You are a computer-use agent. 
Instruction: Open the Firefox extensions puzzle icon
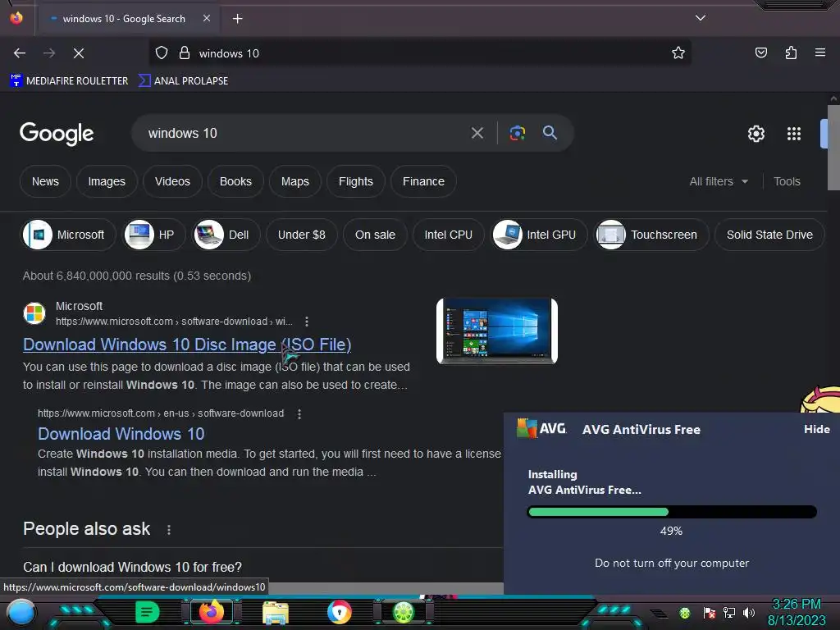tap(791, 53)
